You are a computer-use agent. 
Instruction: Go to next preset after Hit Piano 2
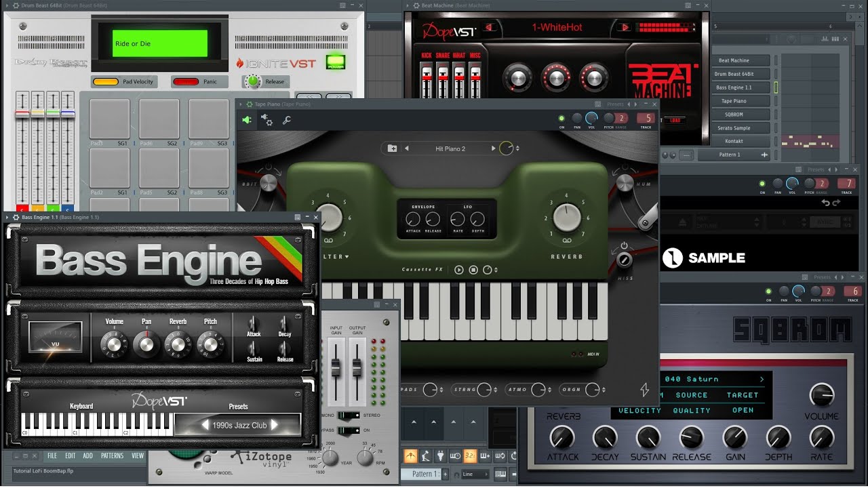pos(493,148)
